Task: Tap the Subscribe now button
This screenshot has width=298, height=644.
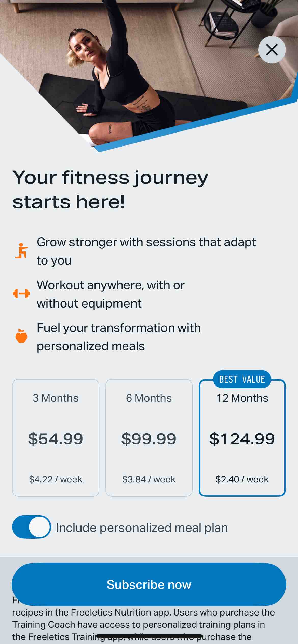Action: click(x=149, y=584)
